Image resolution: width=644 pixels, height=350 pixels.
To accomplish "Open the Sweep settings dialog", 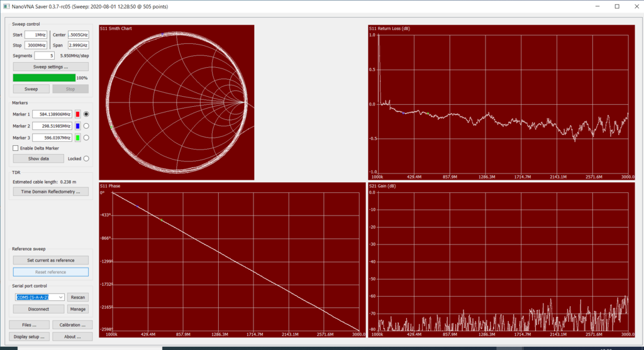I will pos(50,67).
